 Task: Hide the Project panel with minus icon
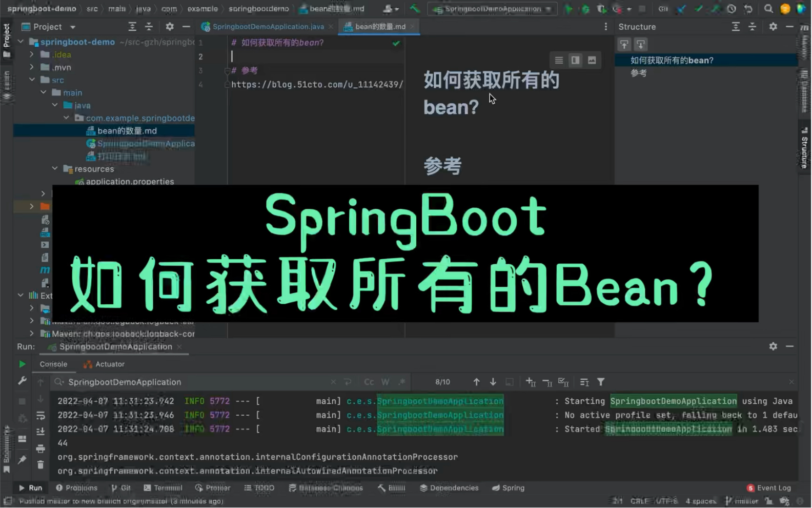[x=186, y=26]
